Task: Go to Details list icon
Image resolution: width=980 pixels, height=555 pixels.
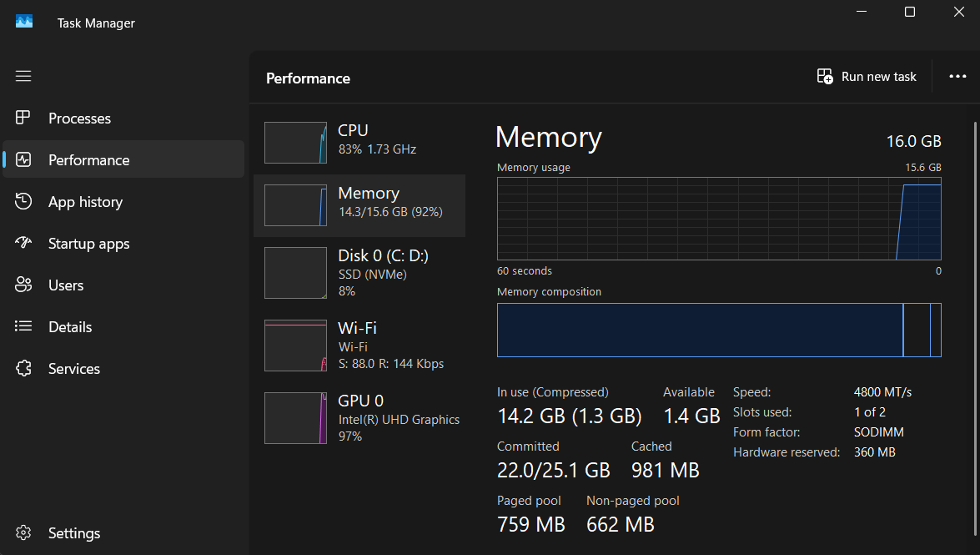Action: point(23,327)
